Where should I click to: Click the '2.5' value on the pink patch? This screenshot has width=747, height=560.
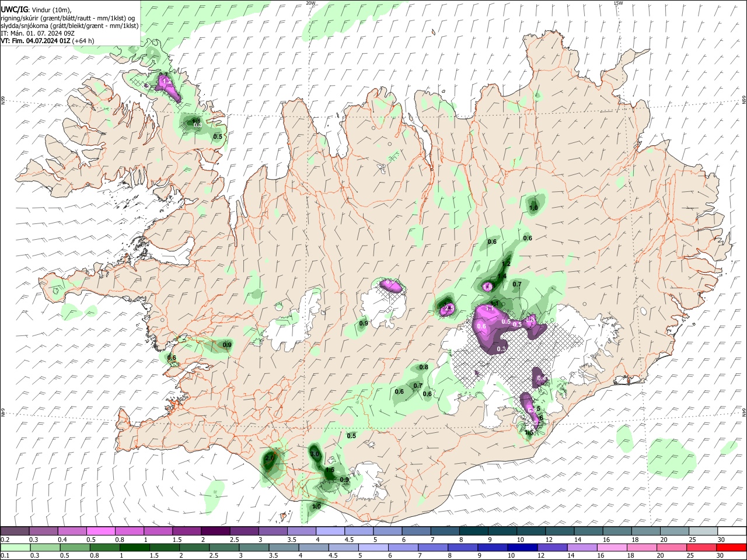449,307
